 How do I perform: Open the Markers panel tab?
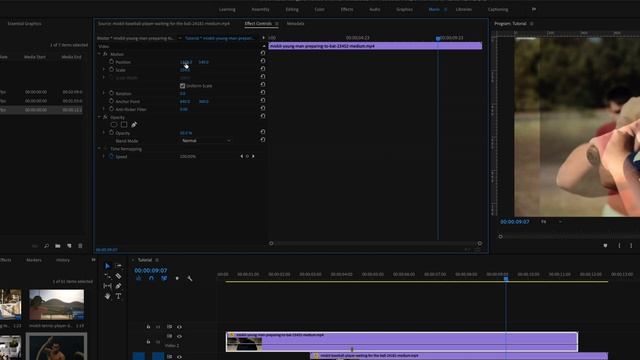34,260
